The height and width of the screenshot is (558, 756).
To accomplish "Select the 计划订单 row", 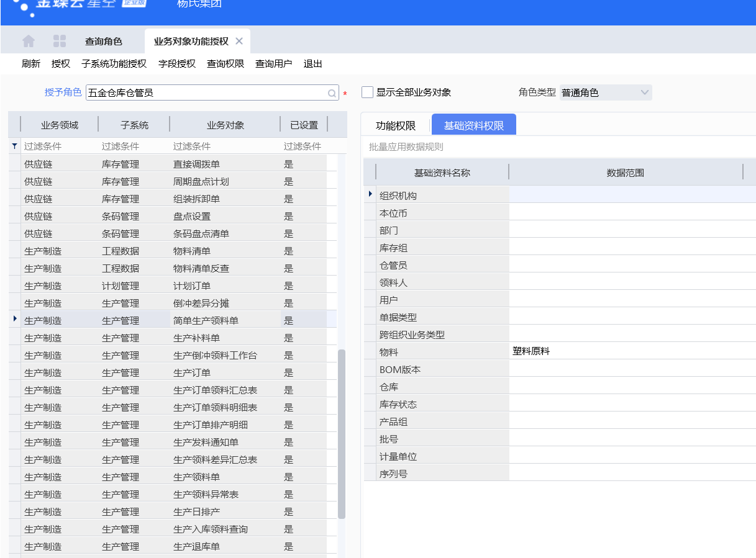I will click(x=174, y=286).
